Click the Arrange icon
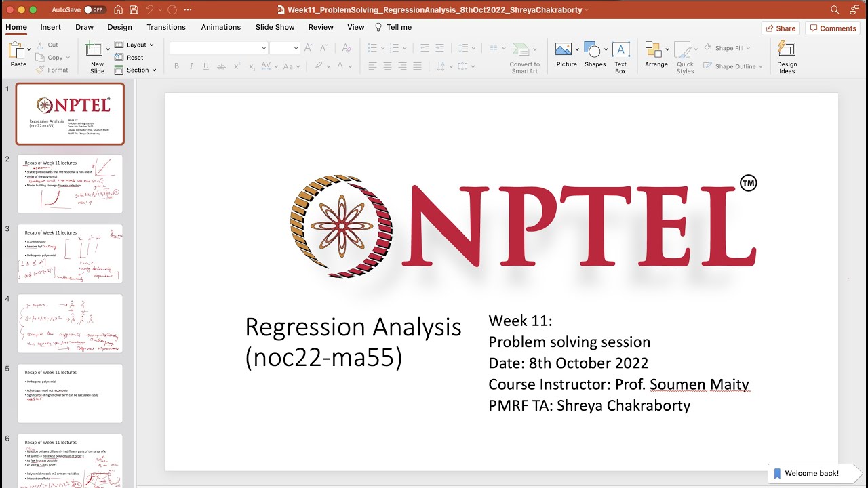 coord(654,49)
